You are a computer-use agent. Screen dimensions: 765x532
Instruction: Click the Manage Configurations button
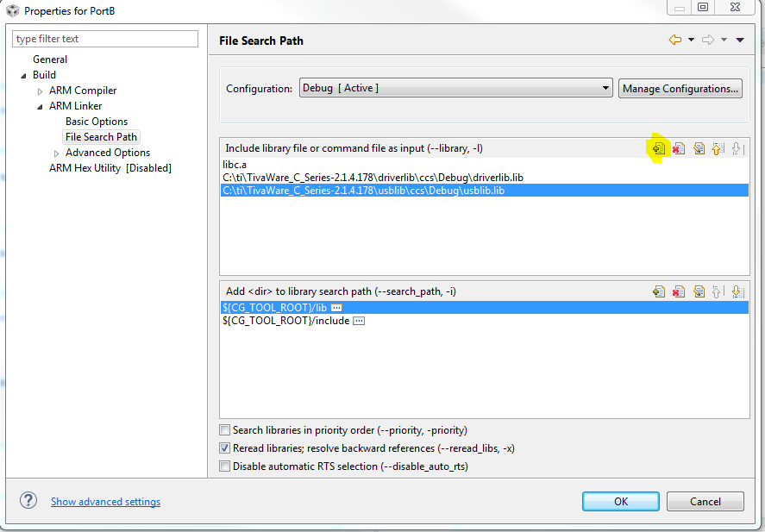click(680, 89)
